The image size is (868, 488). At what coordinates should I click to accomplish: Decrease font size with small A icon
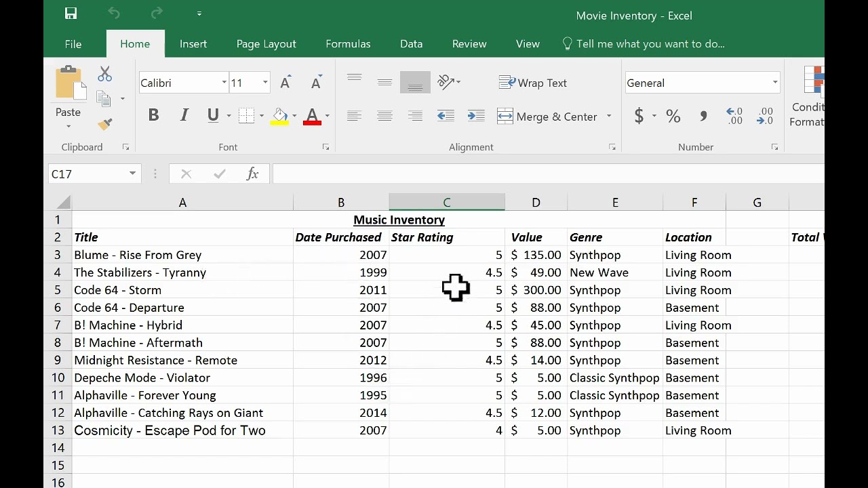[316, 83]
